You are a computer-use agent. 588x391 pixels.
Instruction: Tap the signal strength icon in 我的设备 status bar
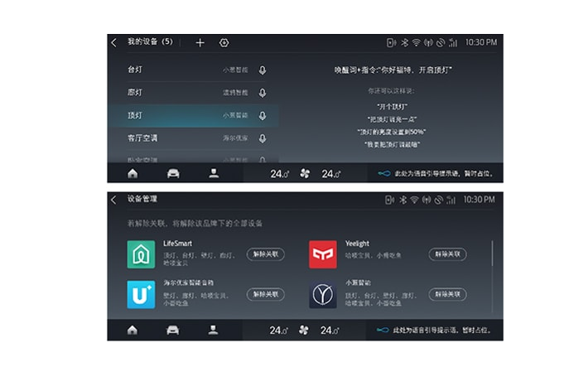[x=453, y=43]
